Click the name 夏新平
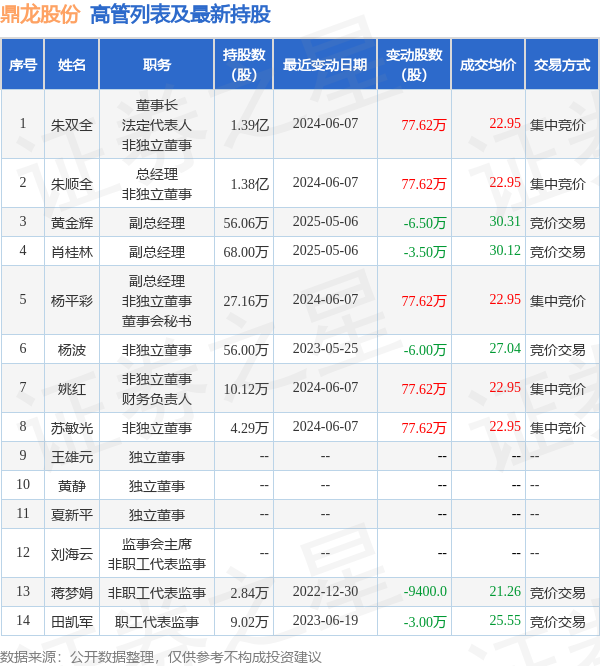The height and width of the screenshot is (666, 600). [72, 515]
